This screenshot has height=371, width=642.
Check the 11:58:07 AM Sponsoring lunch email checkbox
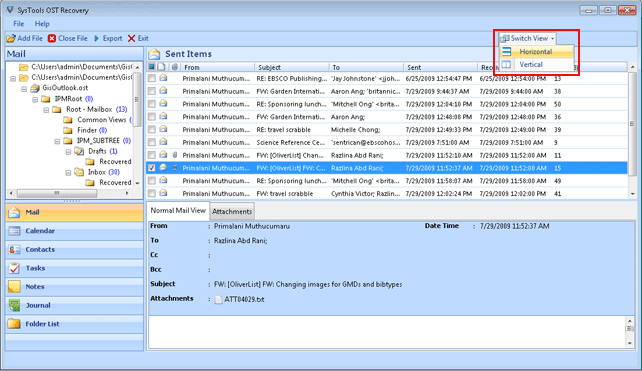(x=152, y=181)
